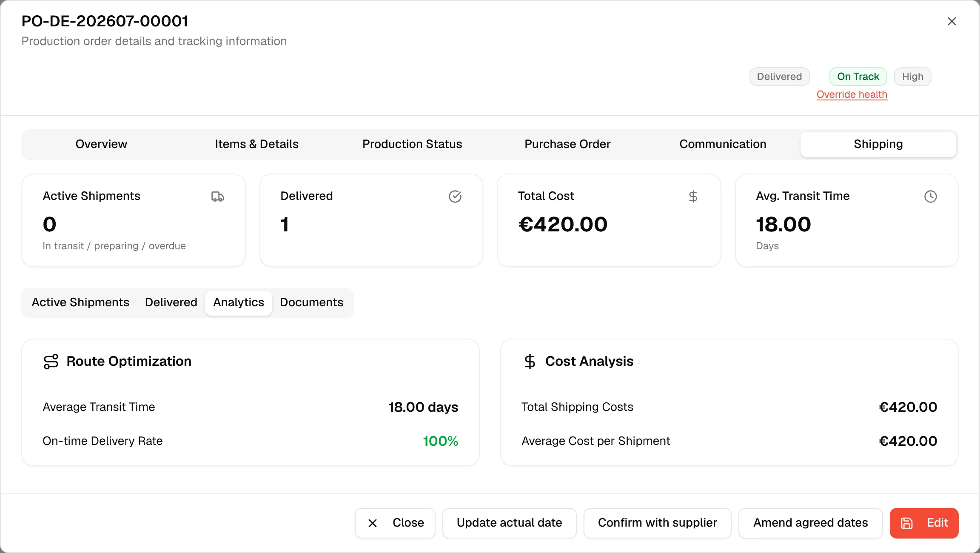The height and width of the screenshot is (553, 980).
Task: Open the Overview tab
Action: coord(101,144)
